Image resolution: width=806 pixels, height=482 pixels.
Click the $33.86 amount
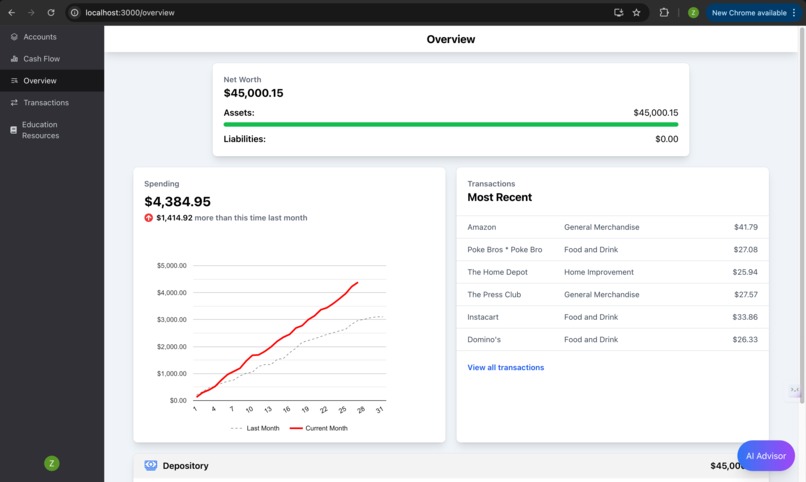745,317
